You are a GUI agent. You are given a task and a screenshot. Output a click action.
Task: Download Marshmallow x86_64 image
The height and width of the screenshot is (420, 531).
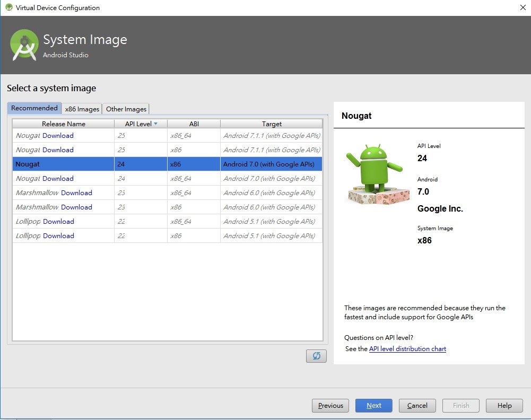tap(76, 192)
